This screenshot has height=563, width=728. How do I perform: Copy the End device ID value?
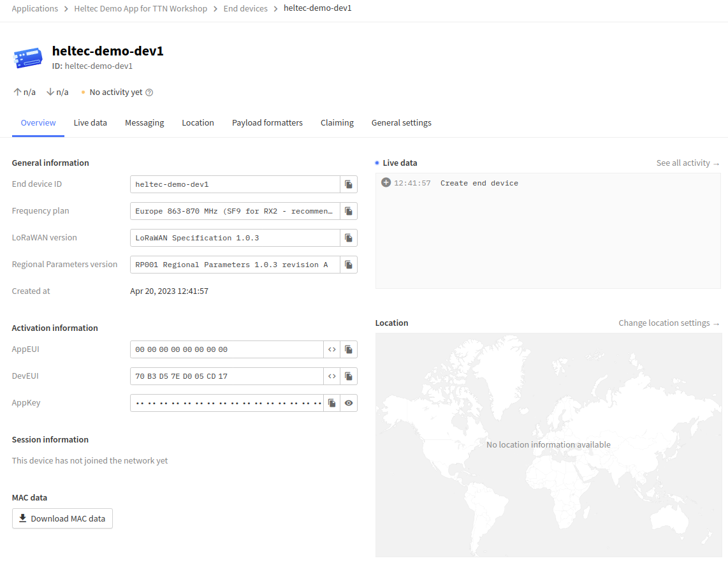tap(349, 184)
